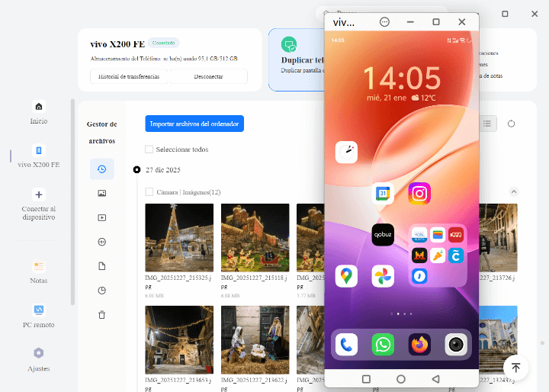Tap the Android back navigation button
549x392 pixels.
(x=435, y=379)
